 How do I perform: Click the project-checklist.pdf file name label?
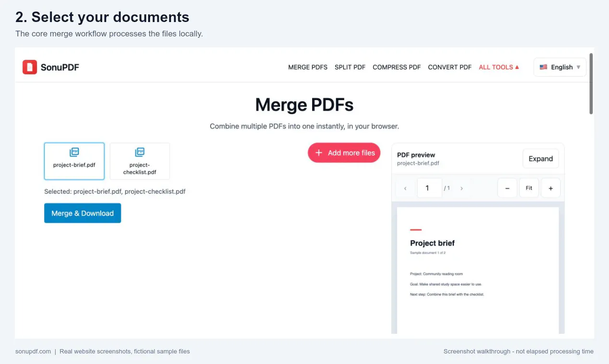(140, 169)
